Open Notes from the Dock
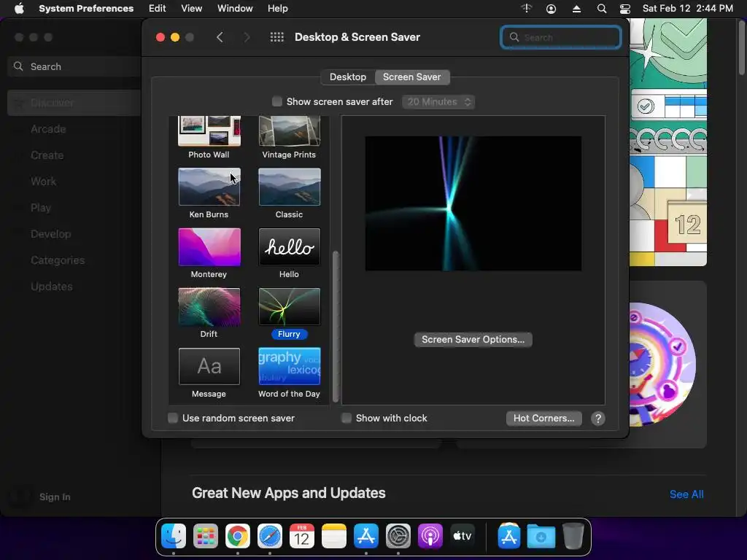The width and height of the screenshot is (747, 560). (334, 536)
